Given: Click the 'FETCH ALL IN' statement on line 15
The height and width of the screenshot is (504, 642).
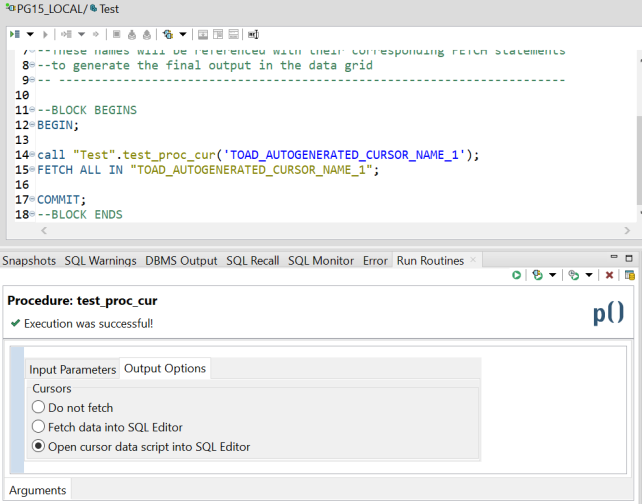Looking at the screenshot, I should pos(208,170).
